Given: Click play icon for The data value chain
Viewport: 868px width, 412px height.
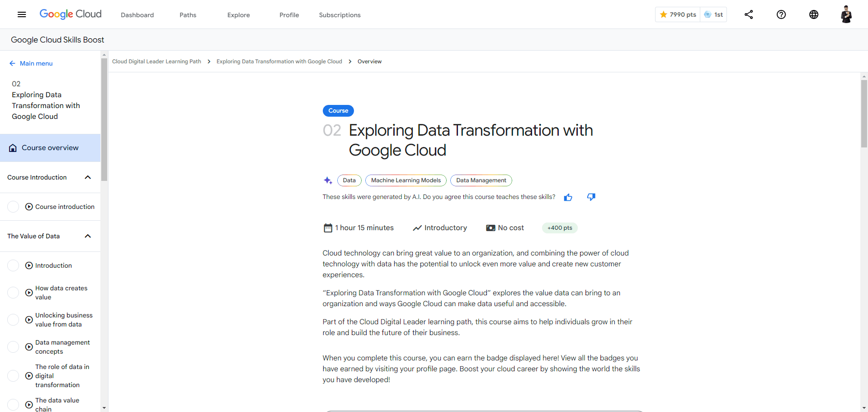Looking at the screenshot, I should click(29, 405).
